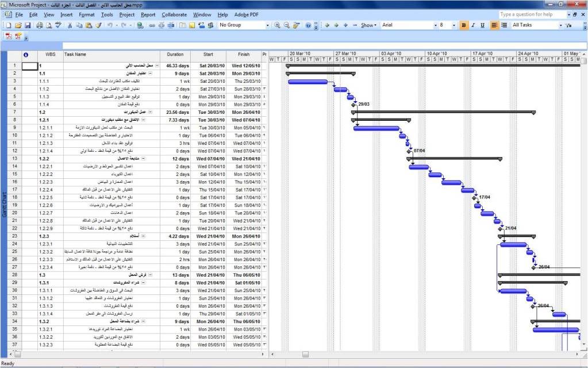
Task: Click the Open file folder icon
Action: (18, 25)
